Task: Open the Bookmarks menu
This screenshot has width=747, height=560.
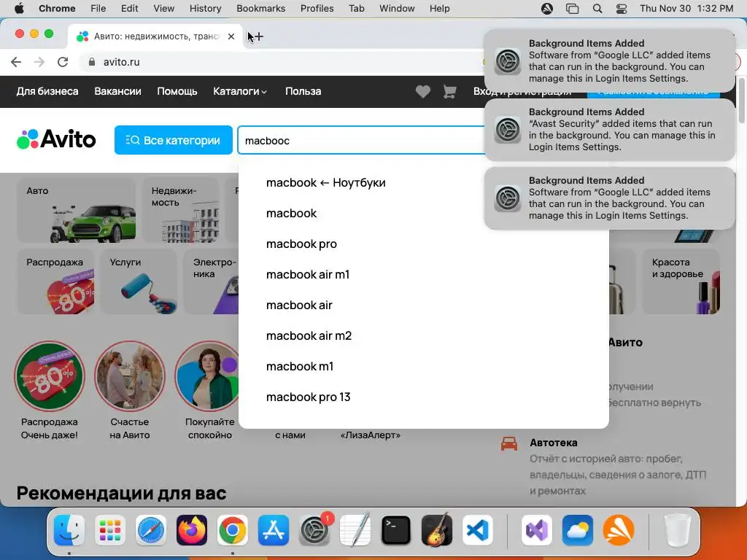Action: coord(260,9)
